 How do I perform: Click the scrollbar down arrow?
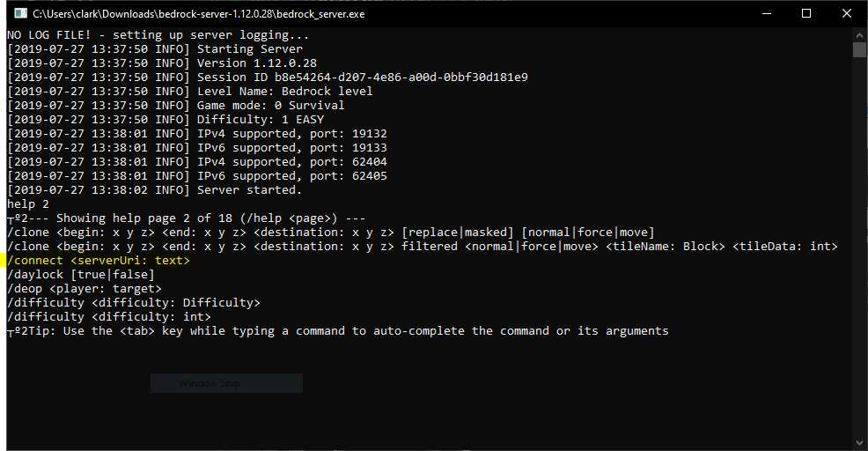(x=860, y=443)
